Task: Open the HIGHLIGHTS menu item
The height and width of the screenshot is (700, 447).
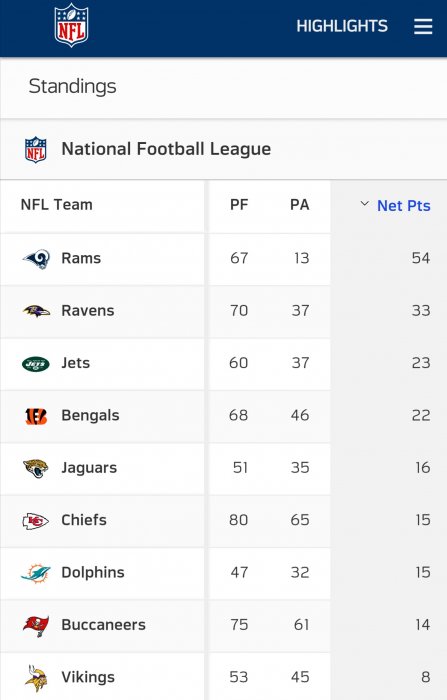Action: point(342,26)
